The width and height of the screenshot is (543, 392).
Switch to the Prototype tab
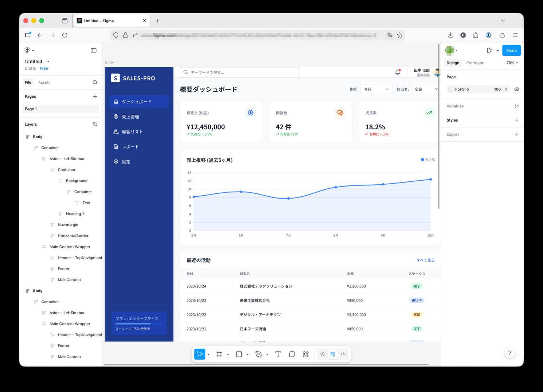[475, 63]
